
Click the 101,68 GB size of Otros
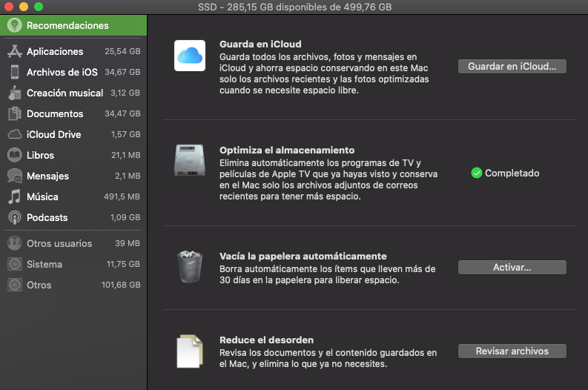pyautogui.click(x=121, y=285)
